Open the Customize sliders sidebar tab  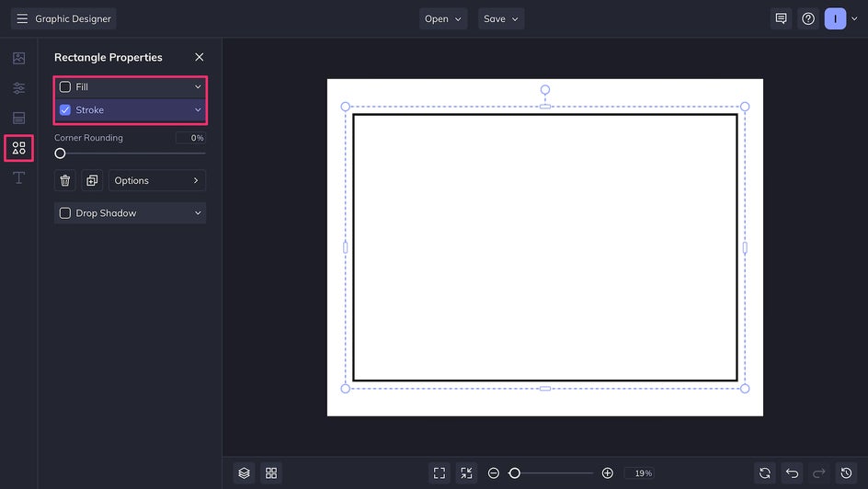[x=18, y=88]
